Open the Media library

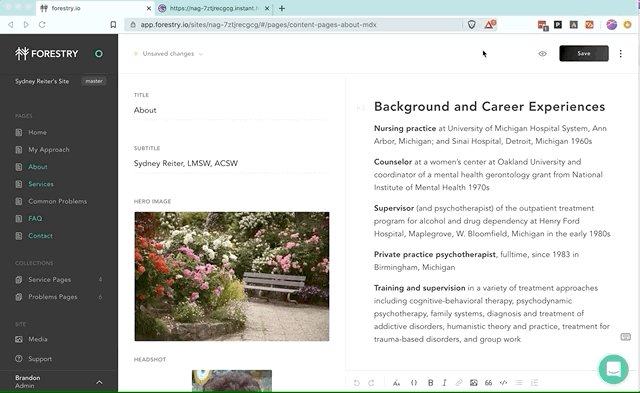pos(38,339)
